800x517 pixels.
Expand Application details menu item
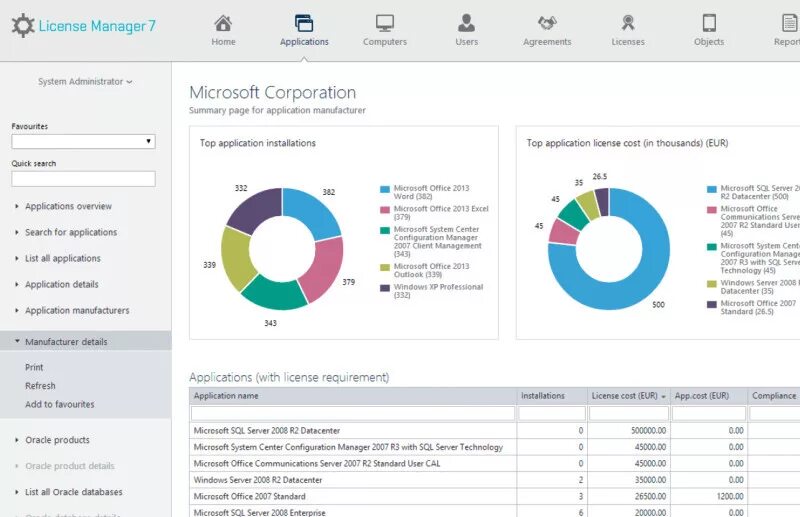coord(62,284)
